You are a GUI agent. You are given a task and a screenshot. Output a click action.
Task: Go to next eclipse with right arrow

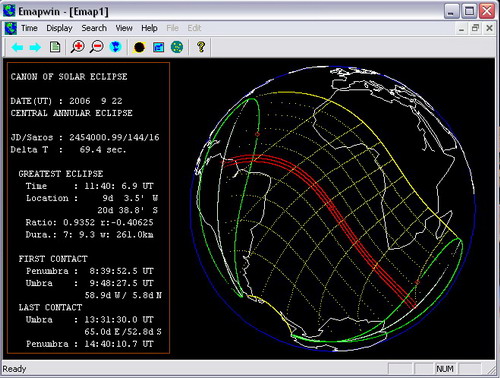pyautogui.click(x=35, y=47)
